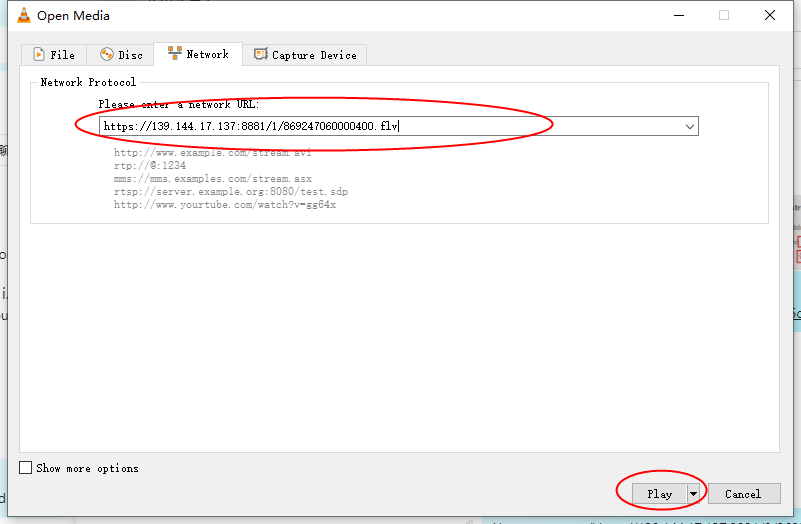
Task: Open the arrow menu beside Play
Action: pyautogui.click(x=692, y=494)
